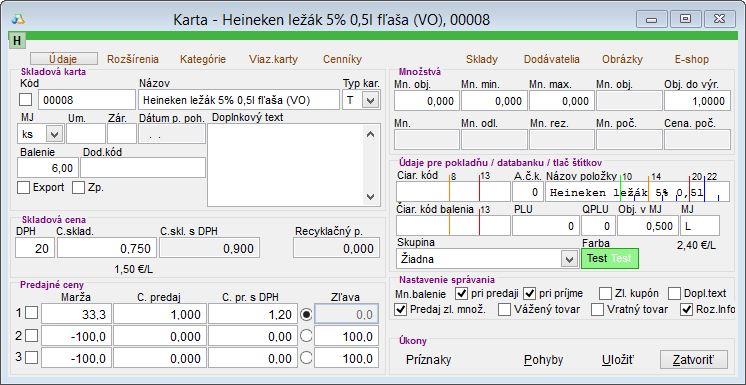Expand the MJ unit dropdown showing ks
Image resolution: width=746 pixels, height=385 pixels.
coord(54,134)
